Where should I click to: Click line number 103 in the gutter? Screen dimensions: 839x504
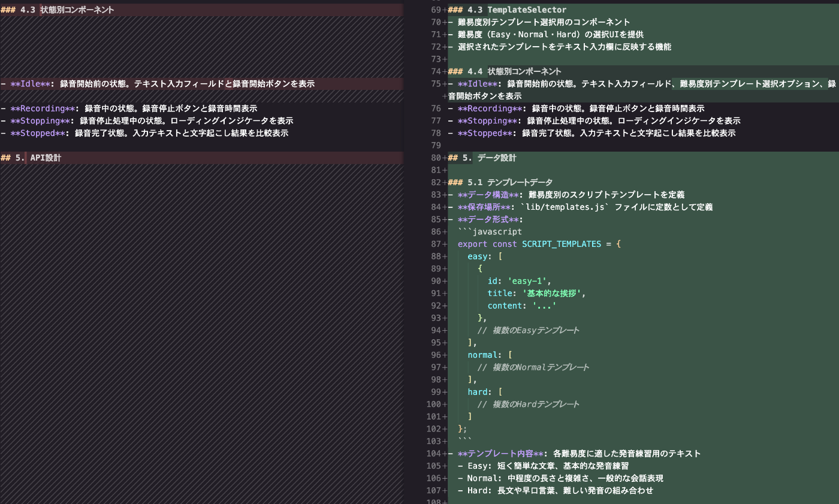434,440
